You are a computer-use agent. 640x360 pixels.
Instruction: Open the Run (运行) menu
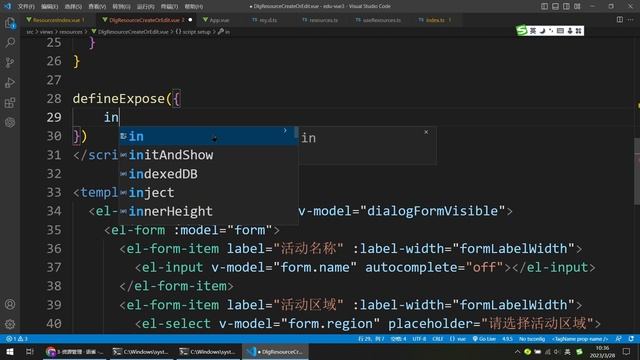(145, 7)
